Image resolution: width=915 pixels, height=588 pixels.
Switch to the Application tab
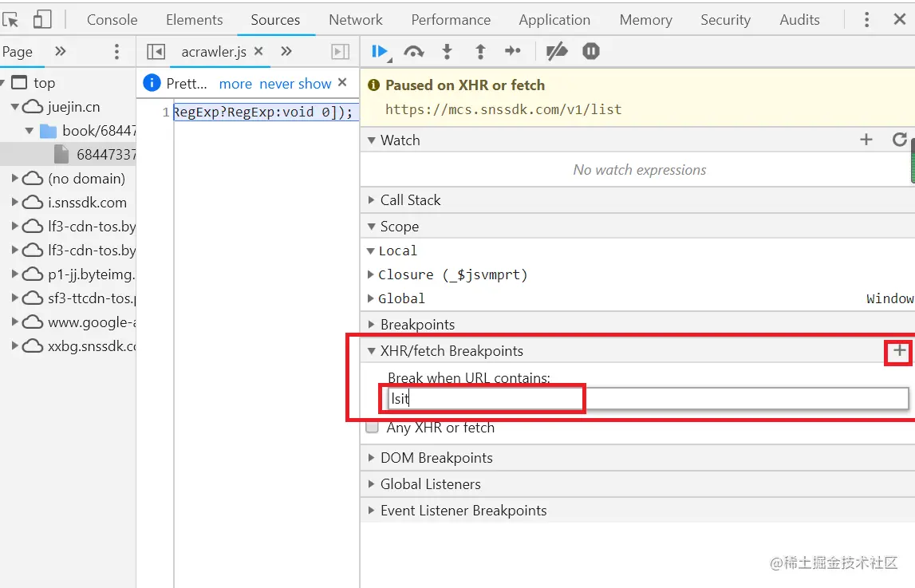pyautogui.click(x=554, y=20)
